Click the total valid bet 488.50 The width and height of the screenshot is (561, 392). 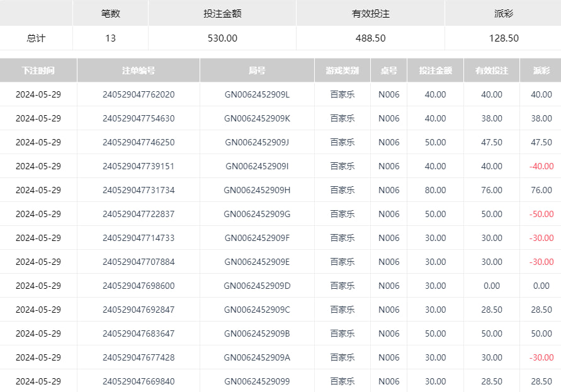[x=370, y=38]
